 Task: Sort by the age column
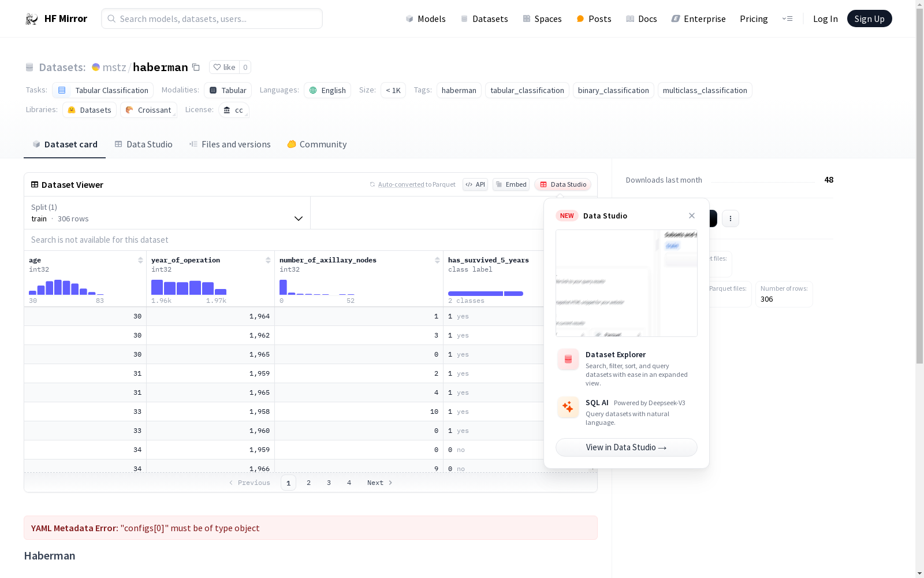140,260
